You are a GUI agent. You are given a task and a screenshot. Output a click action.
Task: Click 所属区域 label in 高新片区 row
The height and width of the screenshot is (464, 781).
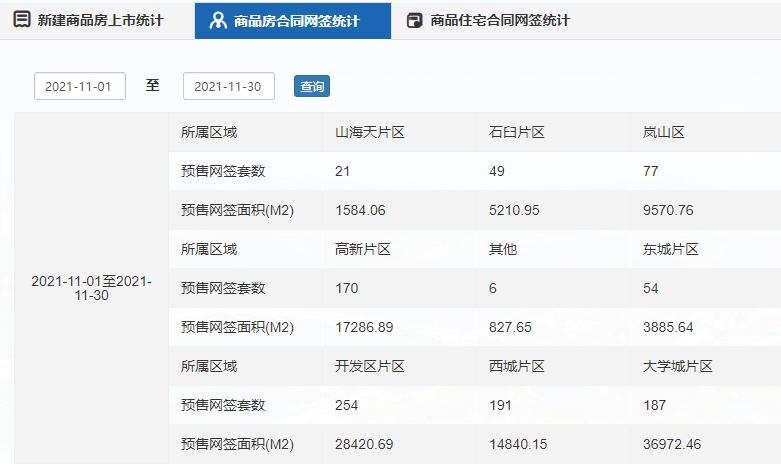coord(209,249)
